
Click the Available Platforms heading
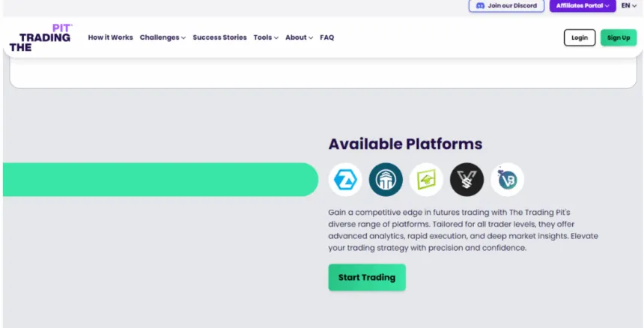(405, 145)
